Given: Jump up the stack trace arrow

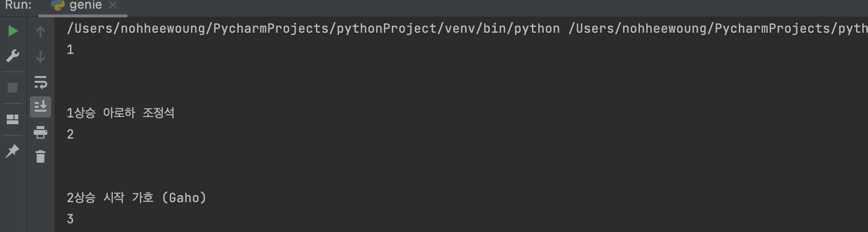Looking at the screenshot, I should 41,32.
